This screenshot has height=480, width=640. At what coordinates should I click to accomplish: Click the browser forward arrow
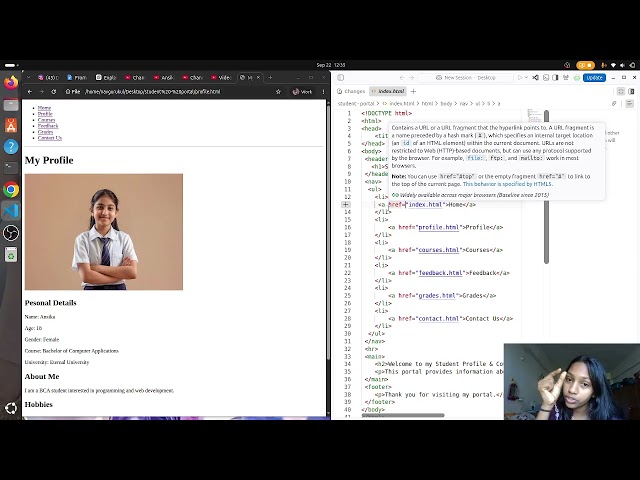pos(41,92)
